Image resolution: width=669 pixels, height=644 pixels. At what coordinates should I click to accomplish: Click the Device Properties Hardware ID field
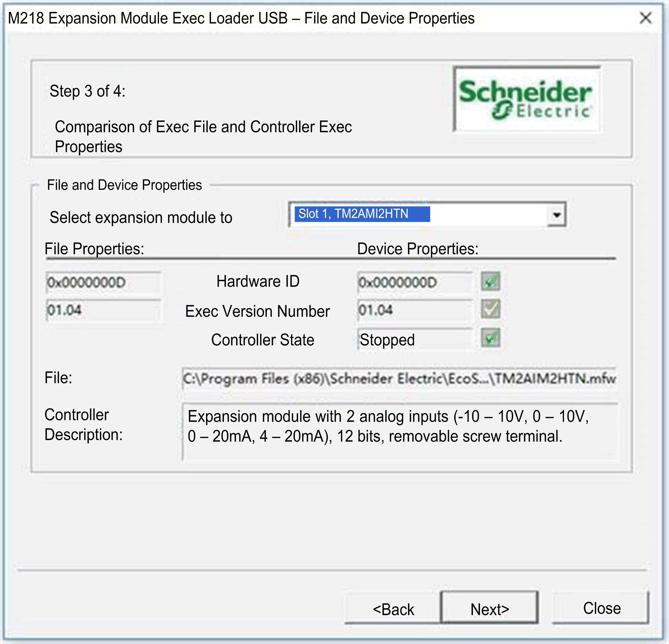click(415, 282)
